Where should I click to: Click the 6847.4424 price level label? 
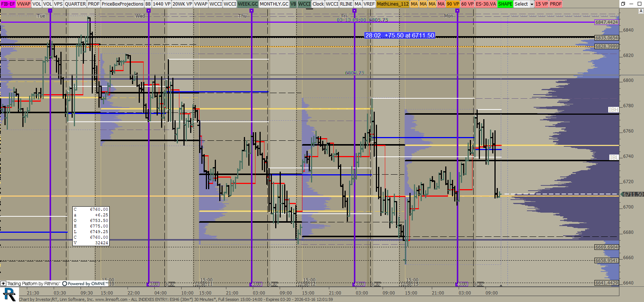coord(606,22)
